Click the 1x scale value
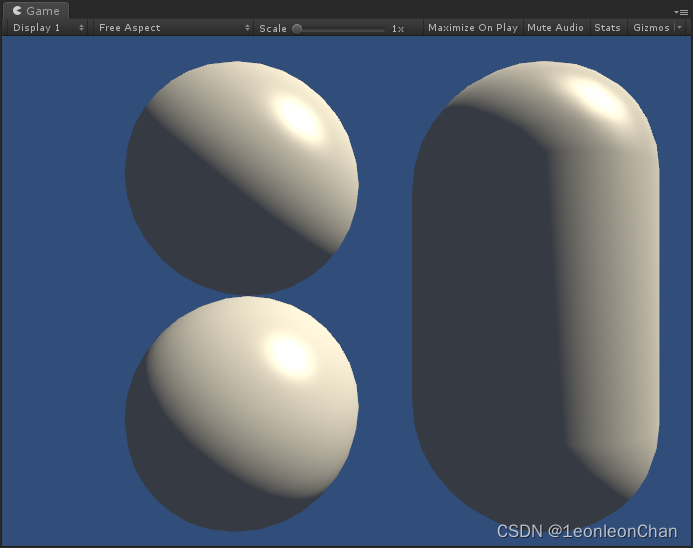This screenshot has height=548, width=693. click(398, 29)
